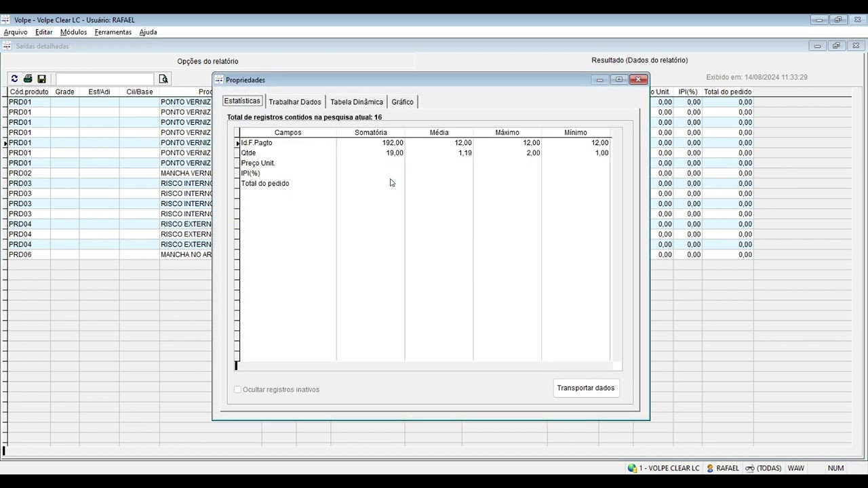Image resolution: width=868 pixels, height=488 pixels.
Task: Open the Ferramentas menu
Action: 113,32
